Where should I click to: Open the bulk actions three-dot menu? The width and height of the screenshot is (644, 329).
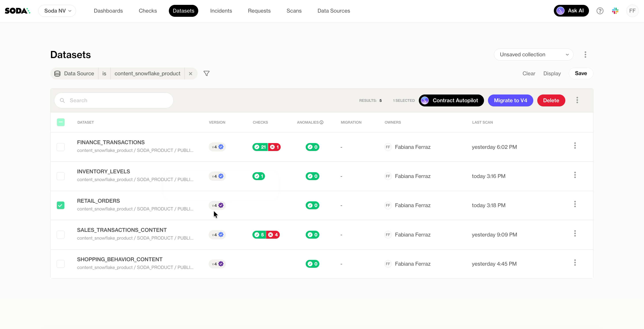577,100
